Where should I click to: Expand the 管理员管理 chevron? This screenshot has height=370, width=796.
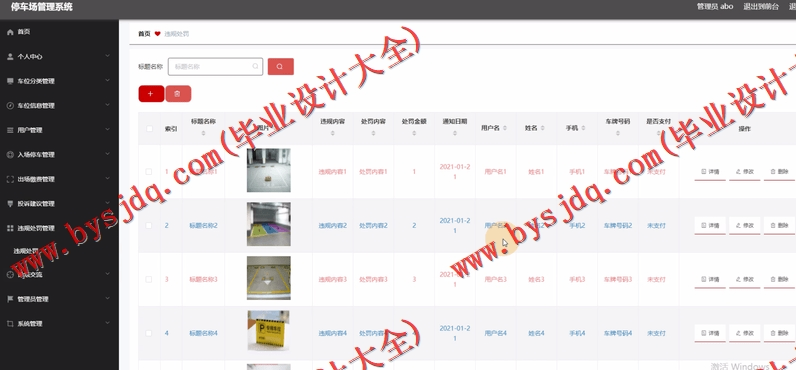click(107, 298)
